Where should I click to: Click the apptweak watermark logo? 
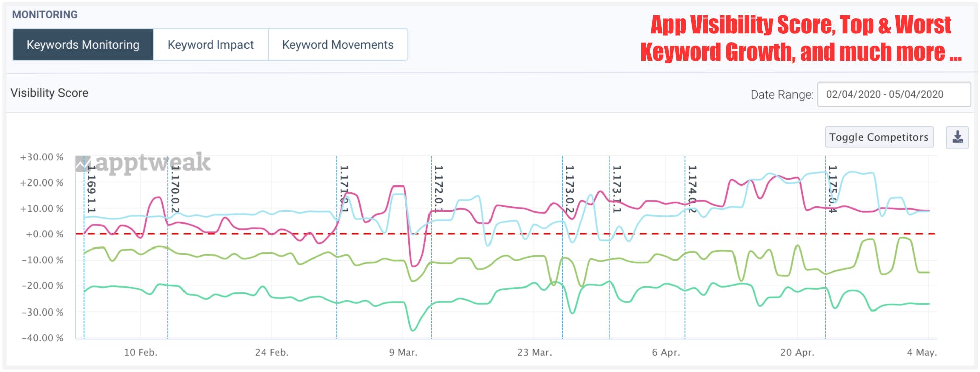[143, 163]
